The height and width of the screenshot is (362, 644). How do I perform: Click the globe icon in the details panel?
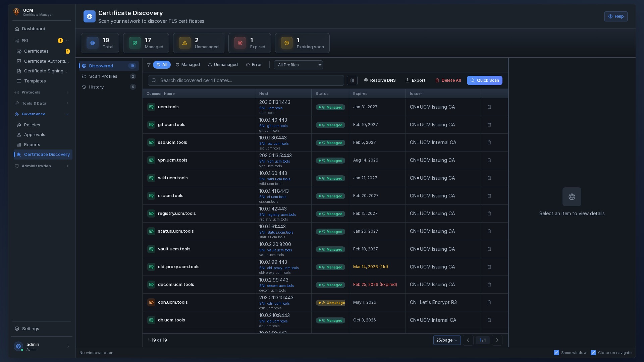[x=572, y=197]
